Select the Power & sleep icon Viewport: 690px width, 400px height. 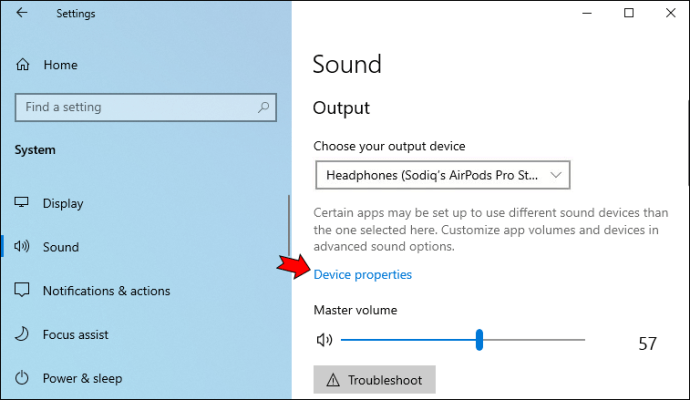(x=22, y=378)
